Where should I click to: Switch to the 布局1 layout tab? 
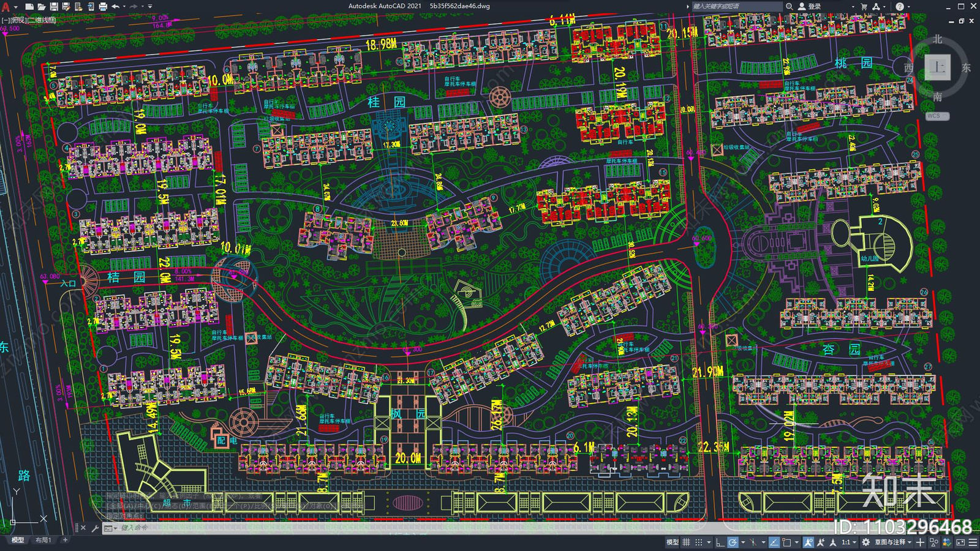pos(43,540)
